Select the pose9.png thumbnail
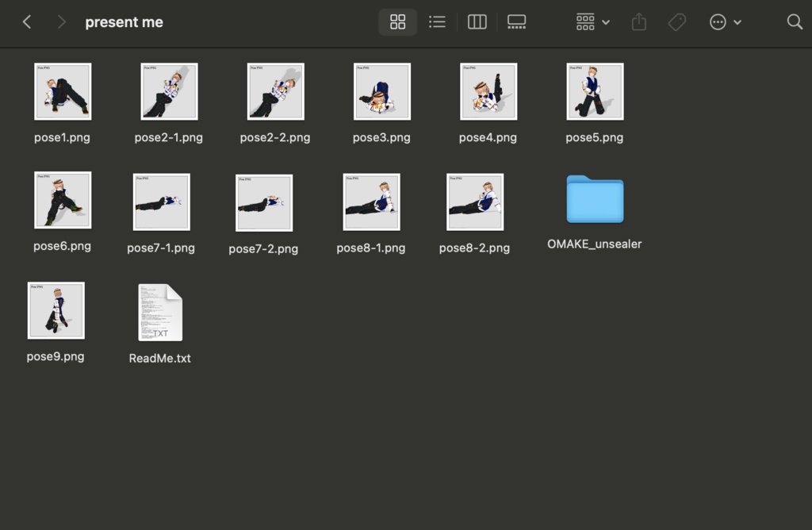Viewport: 812px width, 530px height. [x=56, y=311]
